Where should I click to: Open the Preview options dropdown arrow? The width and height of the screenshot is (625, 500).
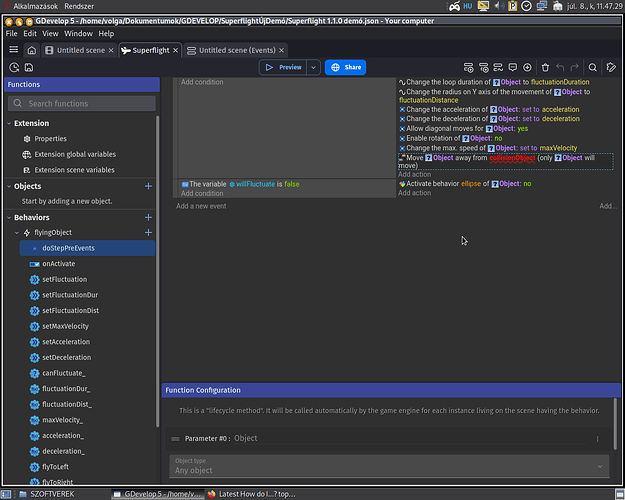(x=313, y=67)
